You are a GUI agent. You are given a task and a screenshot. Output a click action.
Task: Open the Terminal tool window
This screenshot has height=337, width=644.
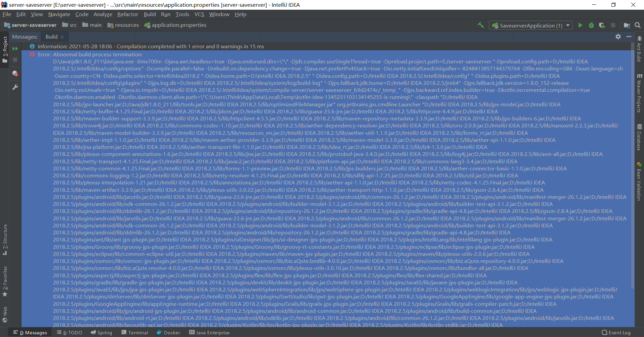click(135, 333)
